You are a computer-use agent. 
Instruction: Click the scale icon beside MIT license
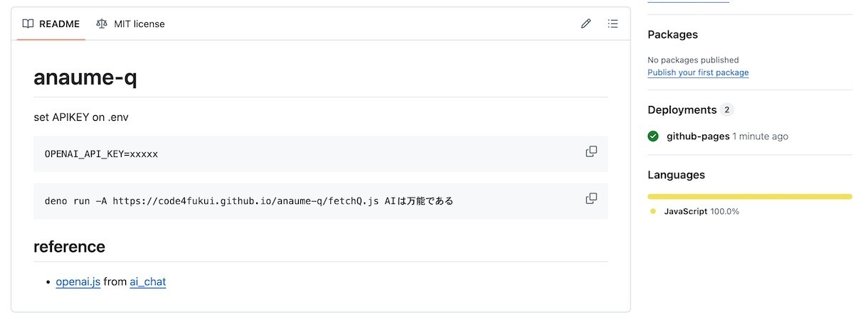tap(102, 23)
